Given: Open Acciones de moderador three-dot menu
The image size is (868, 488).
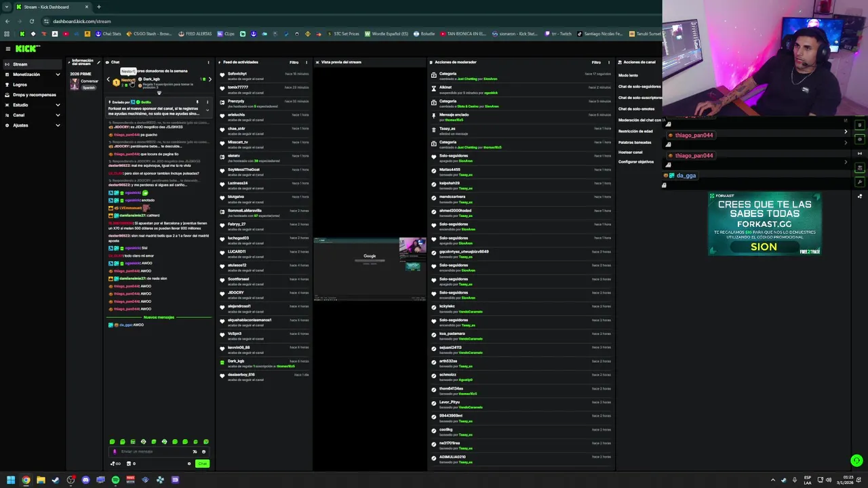Looking at the screenshot, I should click(x=608, y=62).
